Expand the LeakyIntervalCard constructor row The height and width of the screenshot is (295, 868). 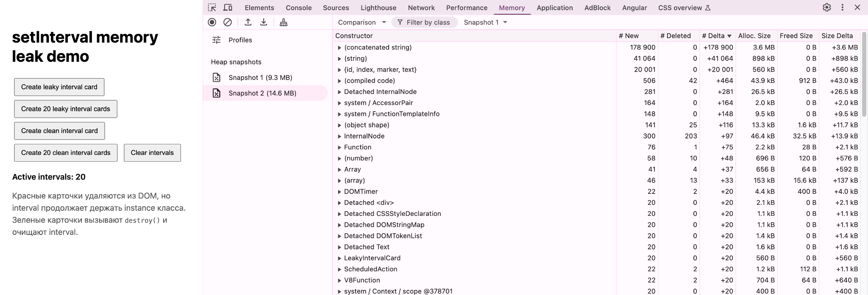pyautogui.click(x=339, y=258)
